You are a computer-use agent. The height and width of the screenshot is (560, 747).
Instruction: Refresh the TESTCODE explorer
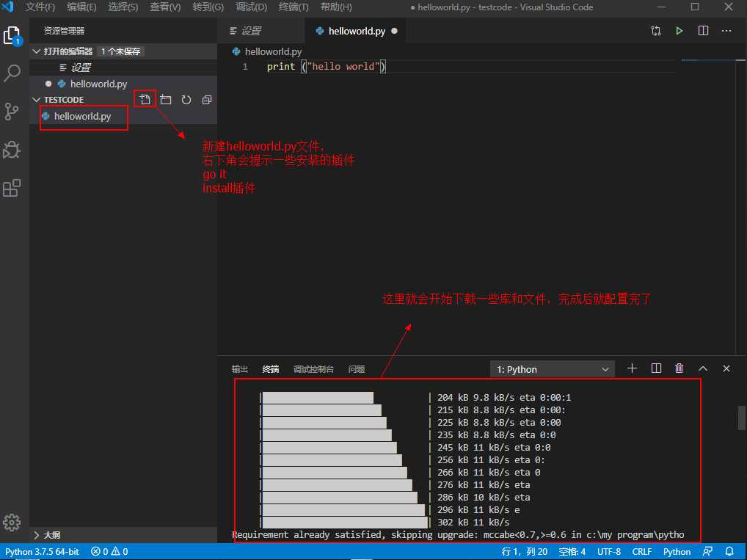[186, 100]
